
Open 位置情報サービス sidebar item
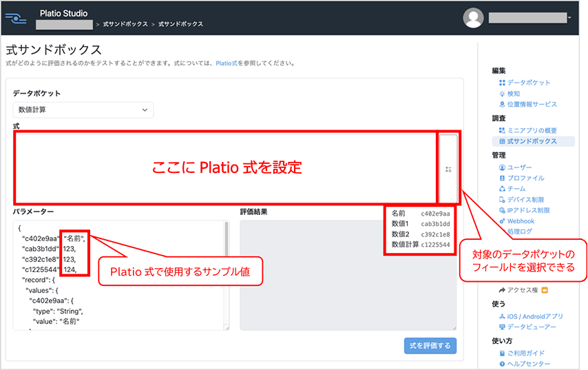click(x=528, y=104)
